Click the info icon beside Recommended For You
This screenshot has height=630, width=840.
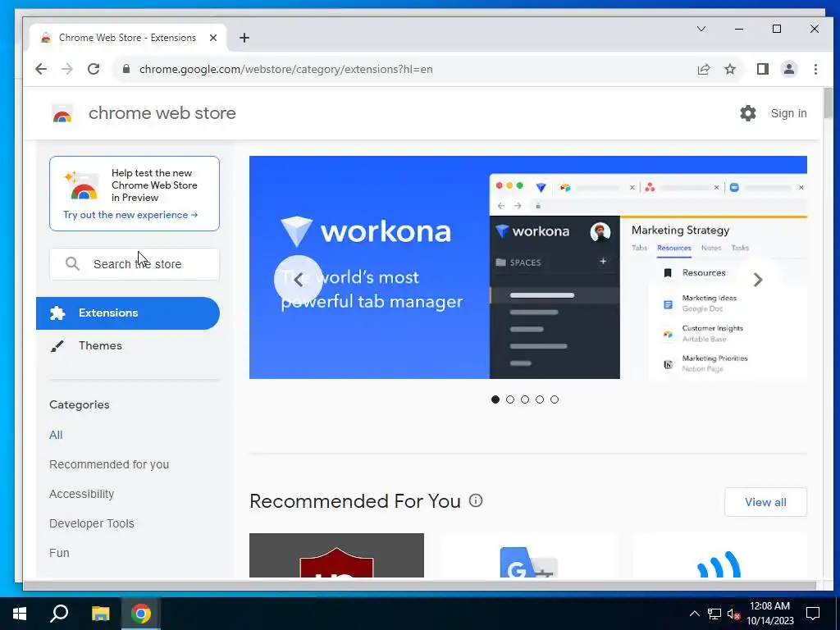tap(476, 500)
